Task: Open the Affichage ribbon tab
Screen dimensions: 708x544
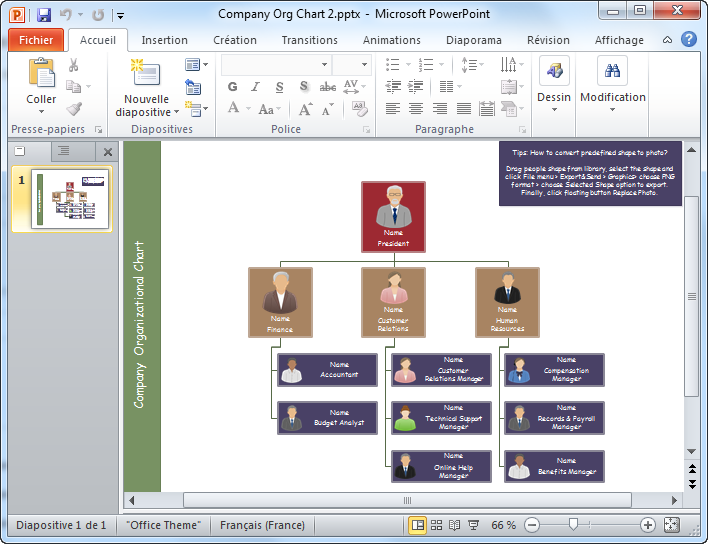Action: tap(619, 40)
